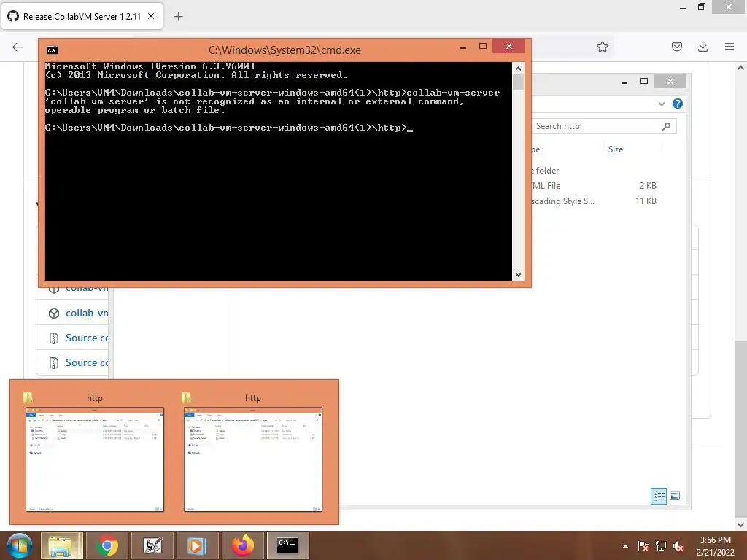Switch to cmd via taskbar icon
Screen dimensions: 747x560
click(x=287, y=545)
